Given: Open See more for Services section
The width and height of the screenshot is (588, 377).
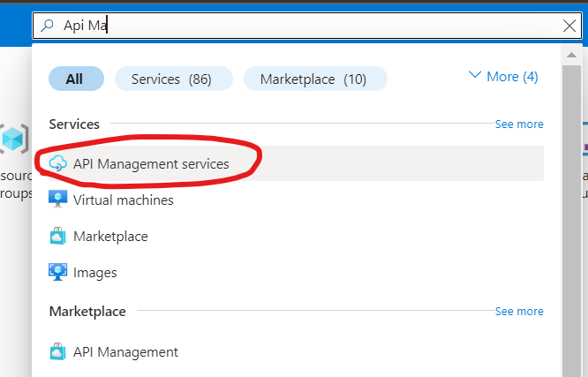Looking at the screenshot, I should (x=519, y=124).
